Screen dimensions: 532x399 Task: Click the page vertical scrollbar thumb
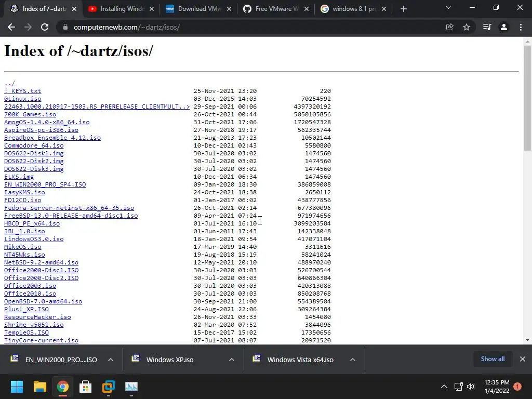click(527, 98)
